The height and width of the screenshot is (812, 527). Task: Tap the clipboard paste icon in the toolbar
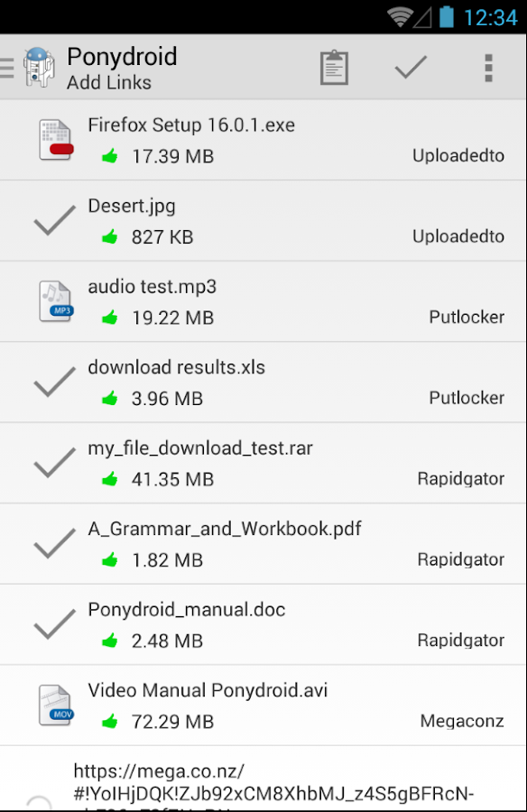pos(334,67)
